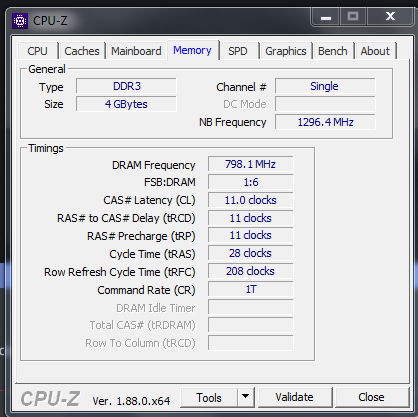The width and height of the screenshot is (418, 417).
Task: Open the About tab
Action: point(375,51)
